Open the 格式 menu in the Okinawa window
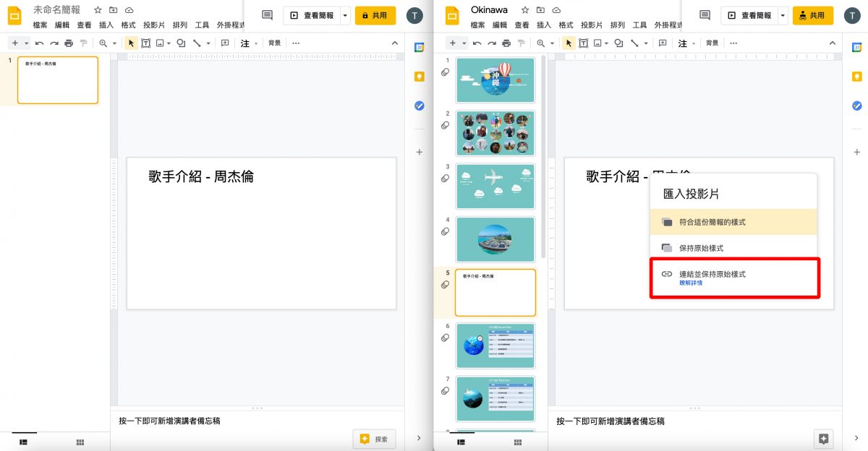 pos(566,25)
